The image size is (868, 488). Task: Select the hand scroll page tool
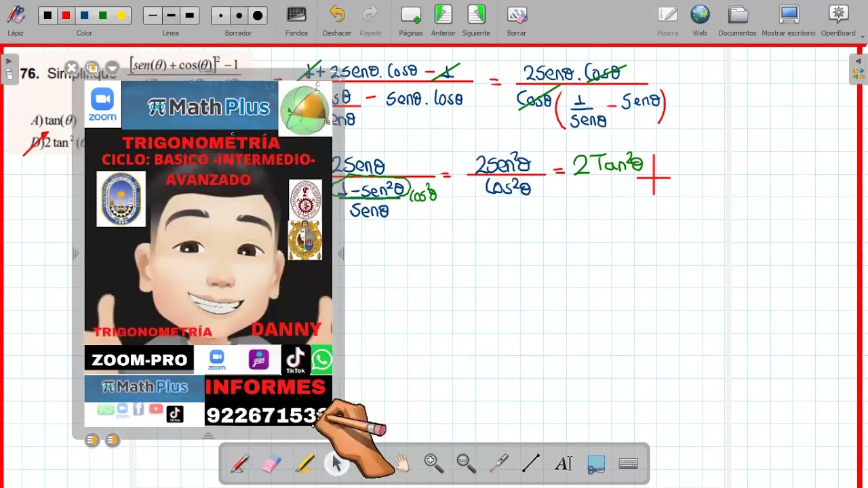401,464
